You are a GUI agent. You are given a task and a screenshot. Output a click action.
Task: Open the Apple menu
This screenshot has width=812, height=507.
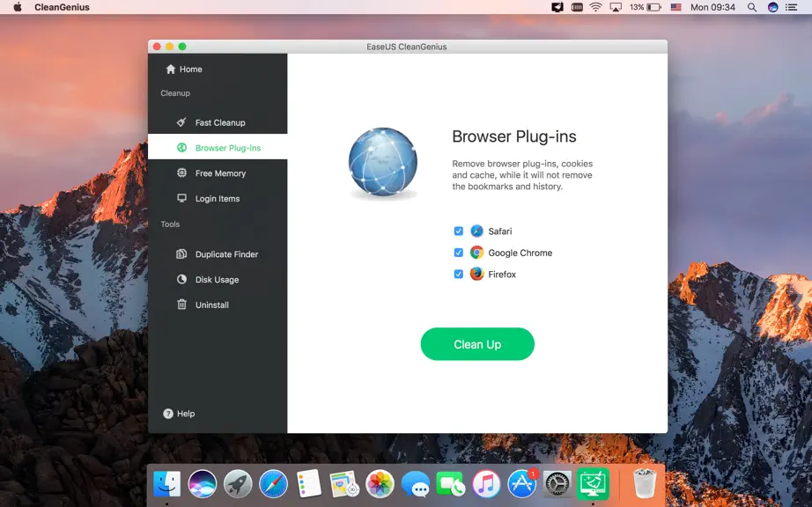17,7
